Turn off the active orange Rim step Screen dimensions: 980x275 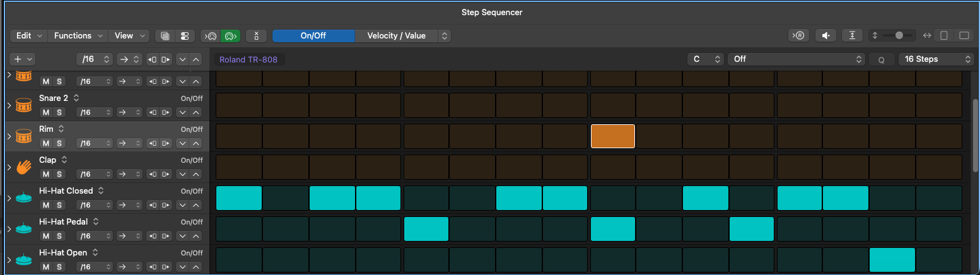click(613, 136)
